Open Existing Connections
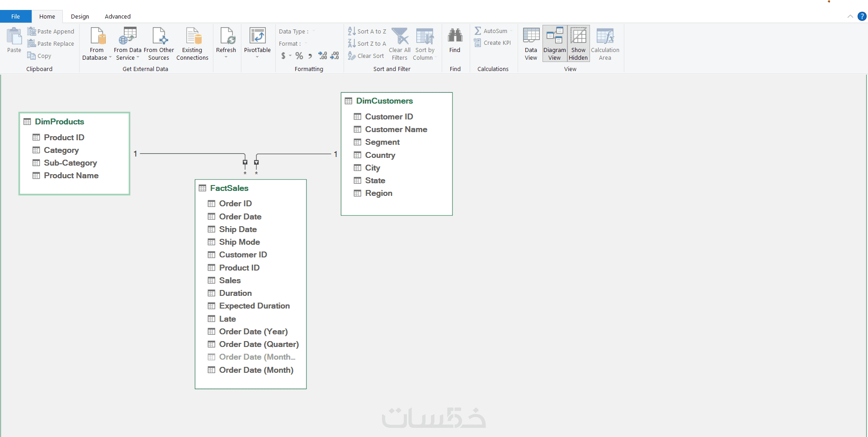The width and height of the screenshot is (868, 437). [x=192, y=43]
